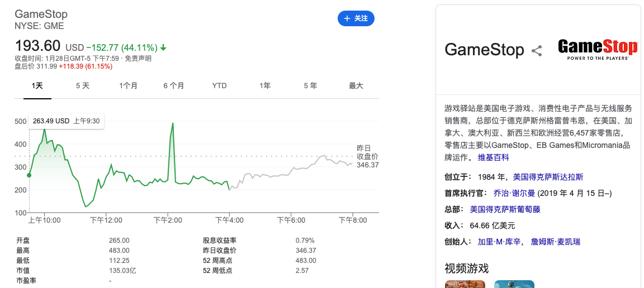Open the 维基百科 link
This screenshot has width=644, height=288.
(493, 157)
